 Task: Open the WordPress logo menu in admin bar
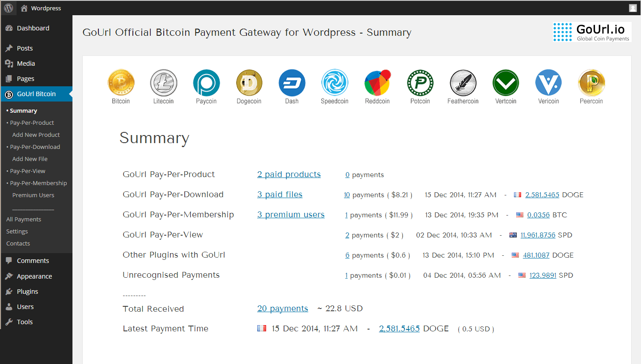[x=8, y=8]
